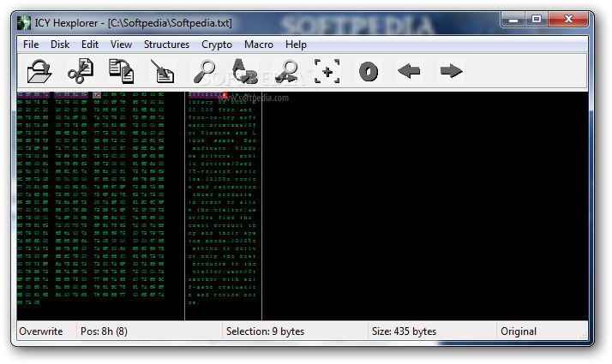Go forward with right arrow icon
The image size is (612, 364).
tap(451, 71)
